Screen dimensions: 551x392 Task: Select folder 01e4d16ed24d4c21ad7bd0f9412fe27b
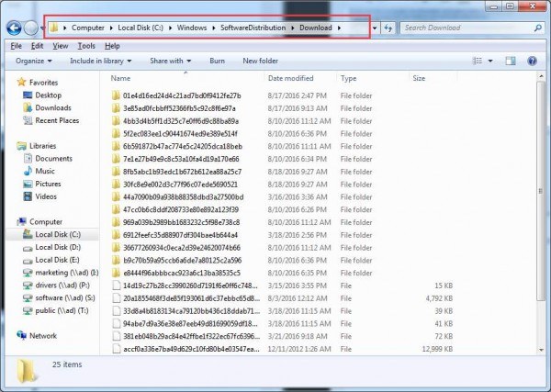[x=182, y=95]
